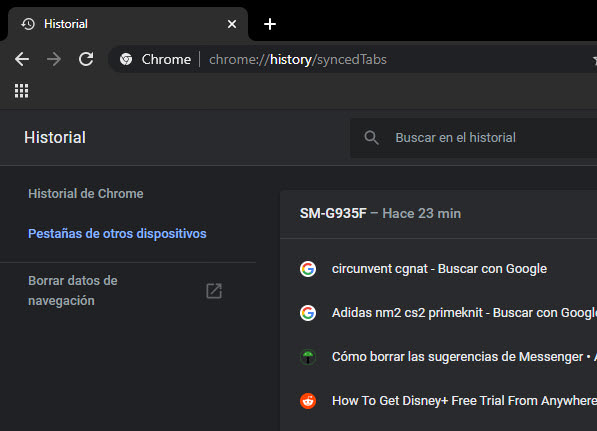Click the Chrome site info icon

click(x=126, y=59)
